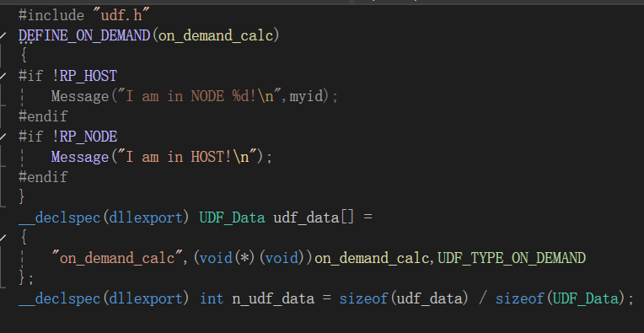This screenshot has width=644, height=333.
Task: Click the UDF_Data type before udf_data[]
Action: (x=232, y=218)
